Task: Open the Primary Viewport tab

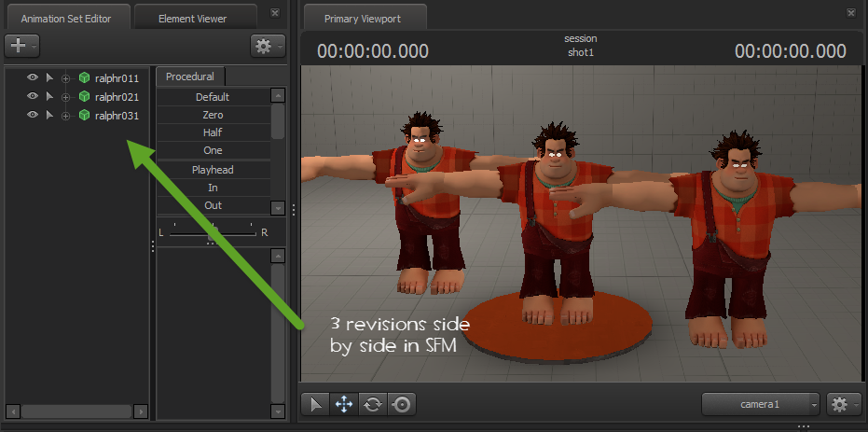Action: point(364,19)
